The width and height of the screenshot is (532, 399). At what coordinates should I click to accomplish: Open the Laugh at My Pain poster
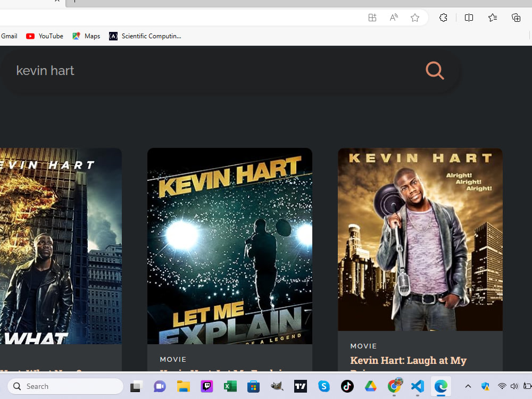click(x=420, y=239)
